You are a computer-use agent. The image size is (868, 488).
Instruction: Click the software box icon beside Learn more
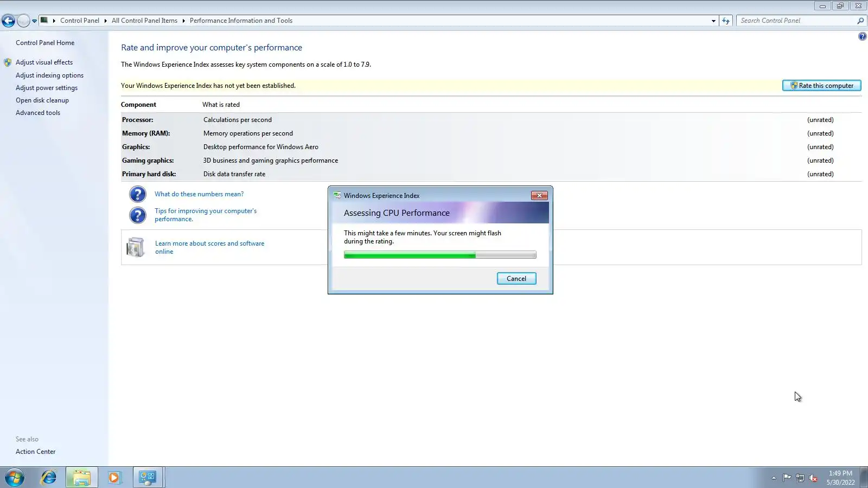click(x=136, y=247)
